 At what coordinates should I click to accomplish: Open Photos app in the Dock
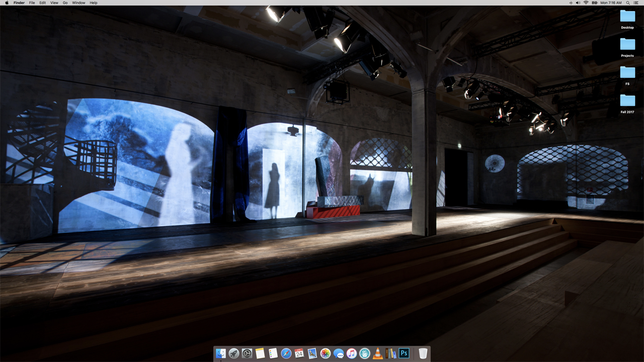(x=325, y=353)
